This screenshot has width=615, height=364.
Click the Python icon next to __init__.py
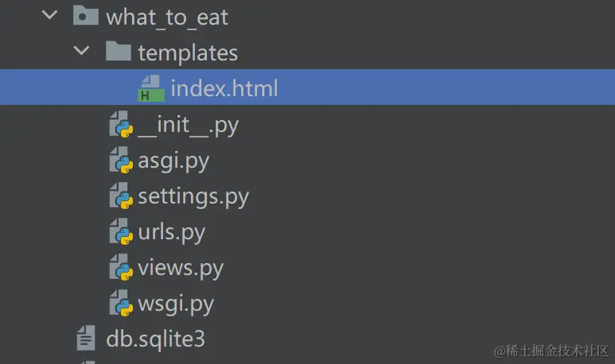tap(121, 124)
